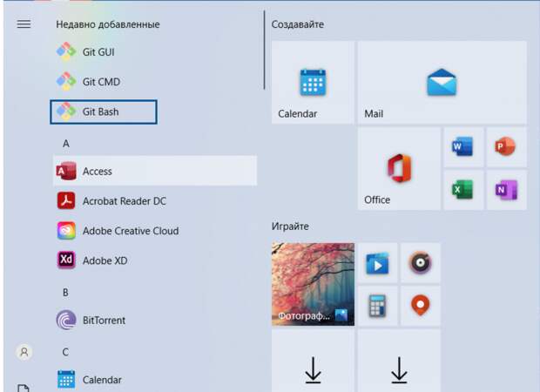Image resolution: width=540 pixels, height=392 pixels.
Task: Open the Photos tile
Action: click(313, 284)
